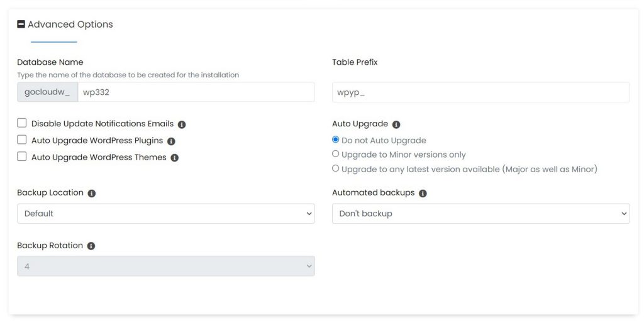Expand the Automated backups dropdown
Image resolution: width=644 pixels, height=323 pixels.
[480, 214]
